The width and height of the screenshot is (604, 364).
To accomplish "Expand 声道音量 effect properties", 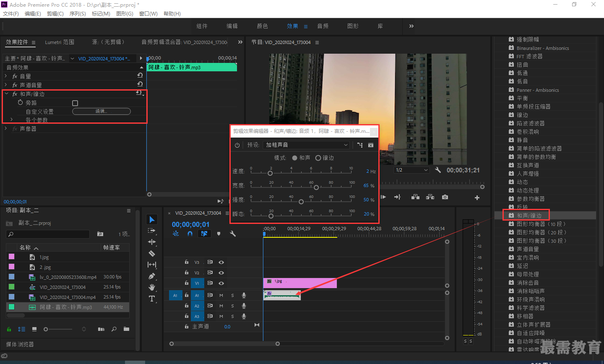I will 6,85.
